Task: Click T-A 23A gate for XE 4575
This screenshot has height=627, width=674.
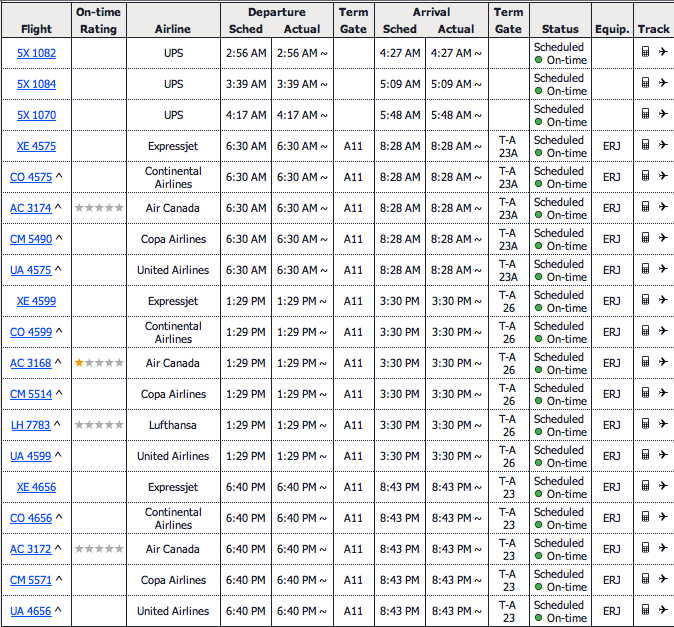Action: pyautogui.click(x=509, y=146)
